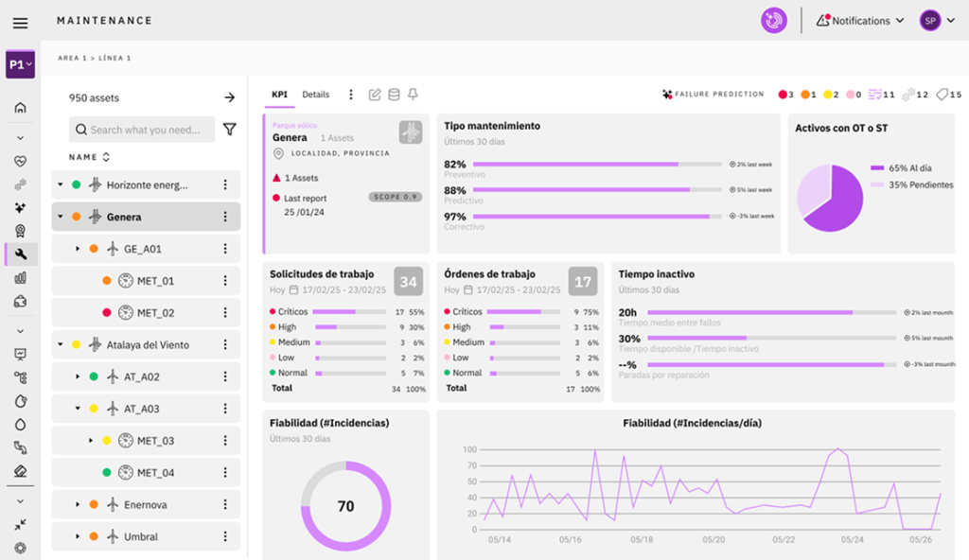
Task: Open settings gear at sidebar bottom
Action: click(20, 548)
